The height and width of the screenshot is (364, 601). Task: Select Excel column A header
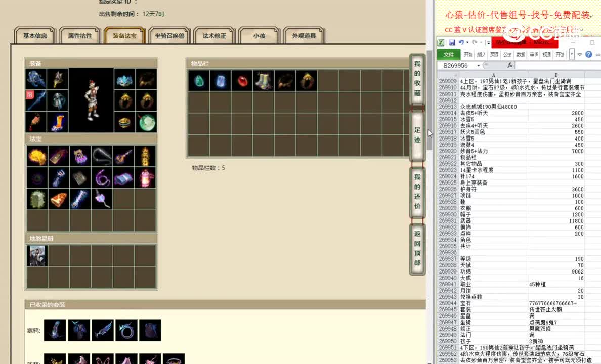(493, 75)
